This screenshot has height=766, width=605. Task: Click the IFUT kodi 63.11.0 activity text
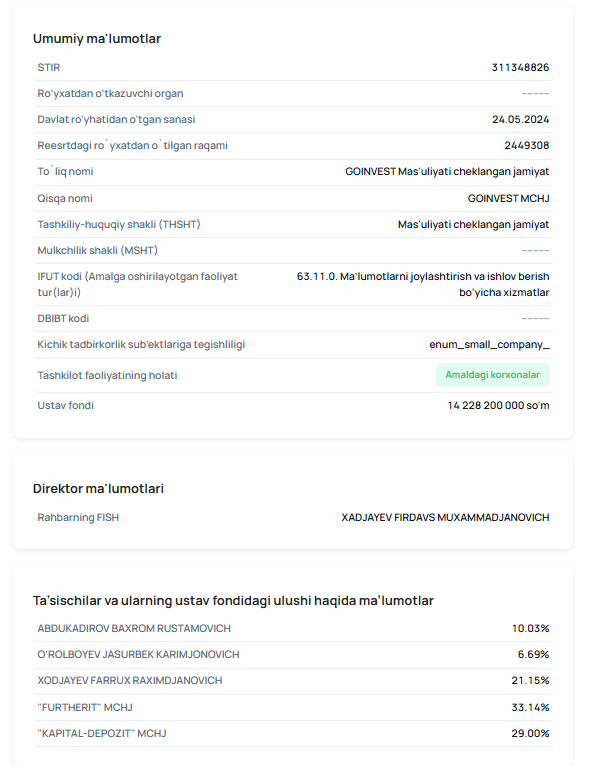pyautogui.click(x=423, y=284)
